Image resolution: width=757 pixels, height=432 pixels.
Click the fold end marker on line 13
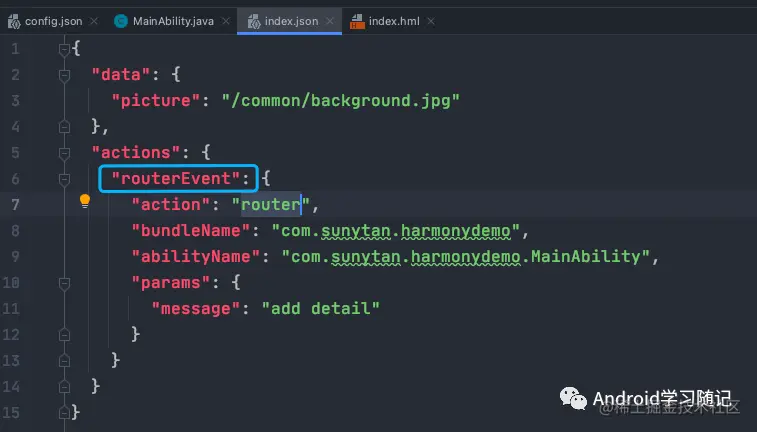pyautogui.click(x=64, y=361)
